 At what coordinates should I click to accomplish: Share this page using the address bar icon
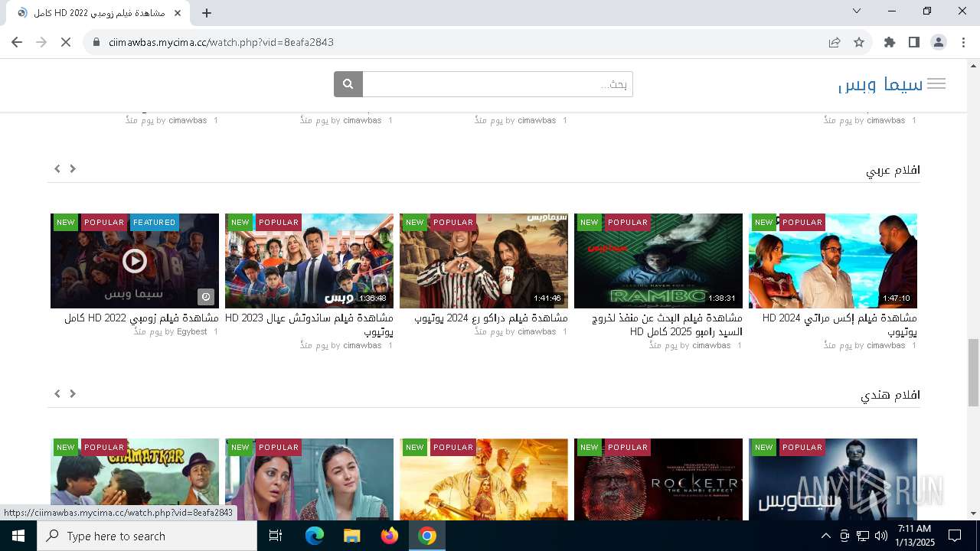pyautogui.click(x=835, y=42)
